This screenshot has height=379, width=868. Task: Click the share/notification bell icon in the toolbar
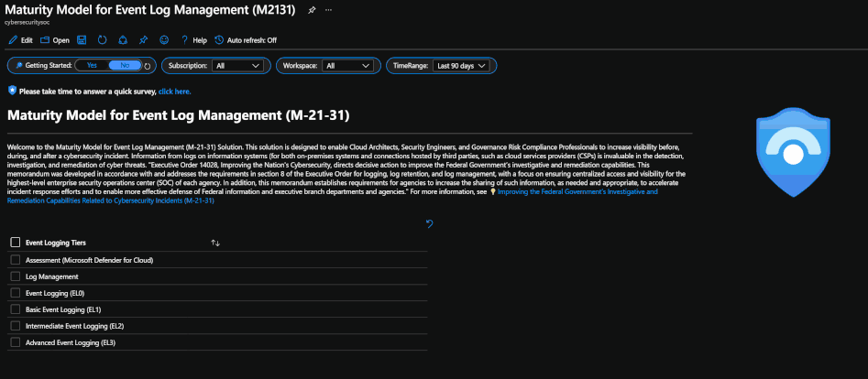(123, 40)
